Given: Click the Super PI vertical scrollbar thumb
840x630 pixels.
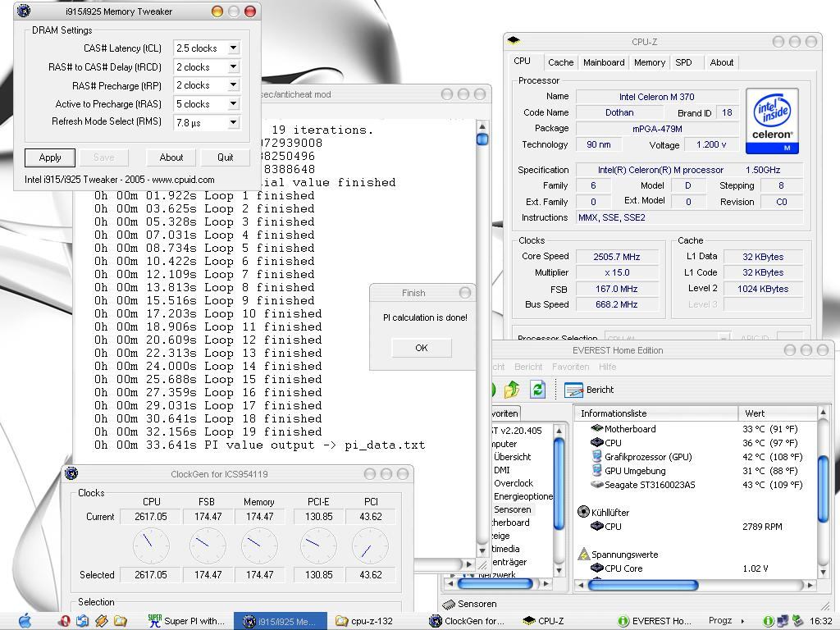Looking at the screenshot, I should pos(482,139).
